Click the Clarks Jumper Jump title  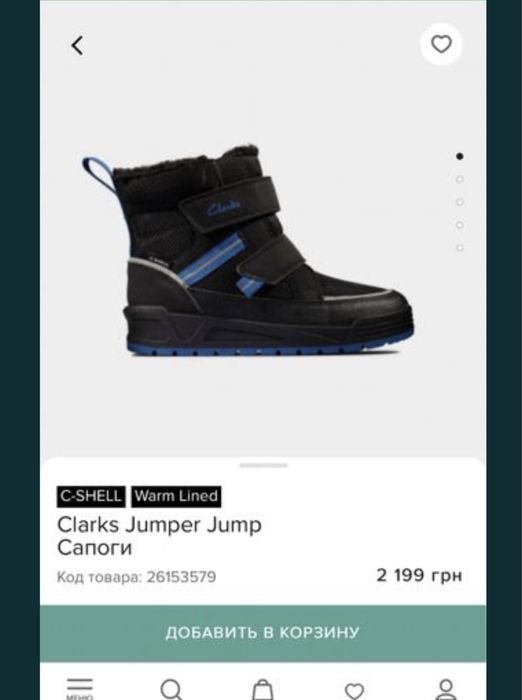point(159,525)
